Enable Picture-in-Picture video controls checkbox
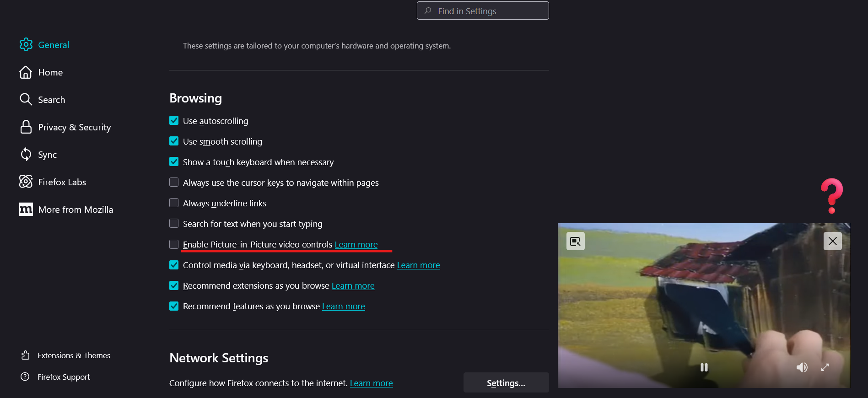Viewport: 868px width, 398px height. 174,244
